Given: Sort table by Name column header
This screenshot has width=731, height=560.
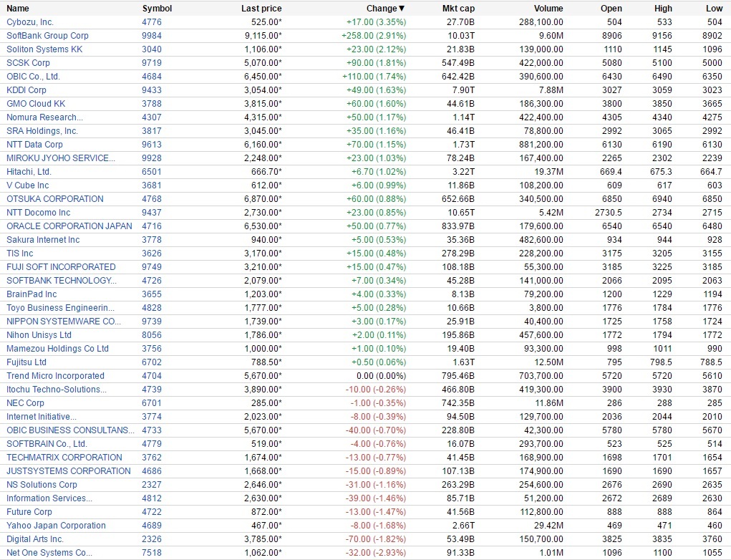Looking at the screenshot, I should click(18, 9).
